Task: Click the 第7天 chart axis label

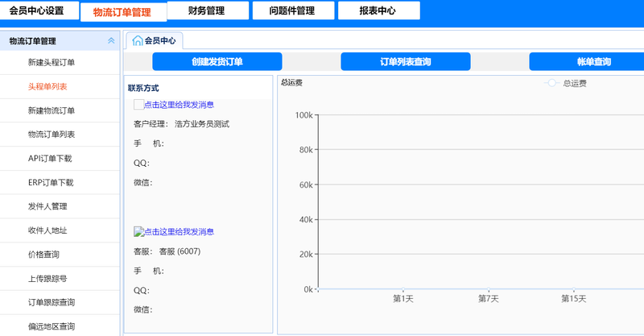Action: point(489,299)
